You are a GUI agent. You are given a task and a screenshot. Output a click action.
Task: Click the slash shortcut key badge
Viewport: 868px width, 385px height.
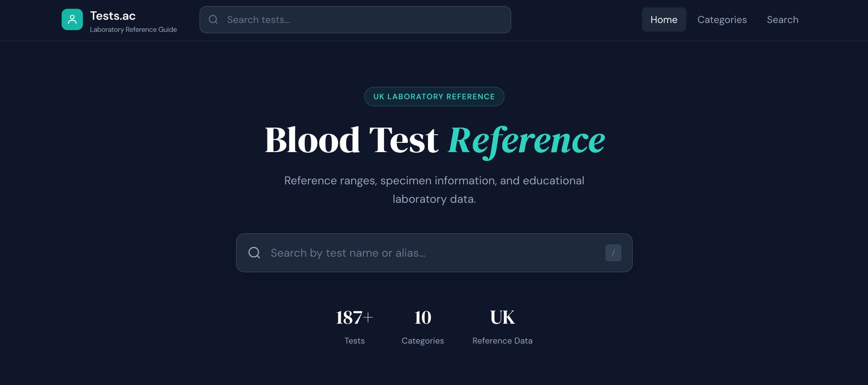(613, 253)
